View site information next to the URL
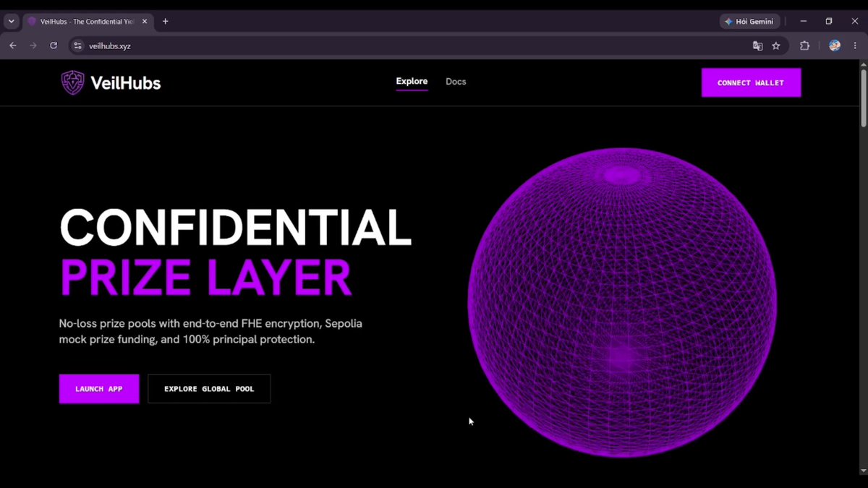868x488 pixels. click(x=78, y=46)
